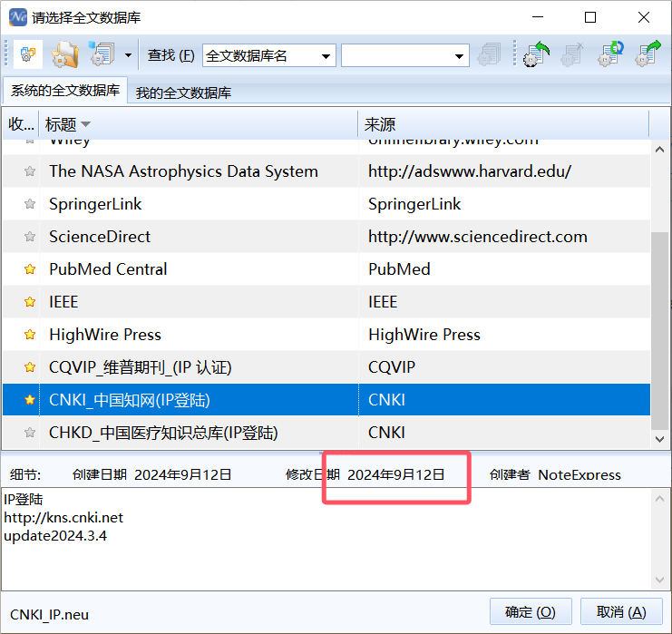Screen dimensions: 672x634
Task: Click CNKI_IP.neu file name in status
Action: coord(49,615)
